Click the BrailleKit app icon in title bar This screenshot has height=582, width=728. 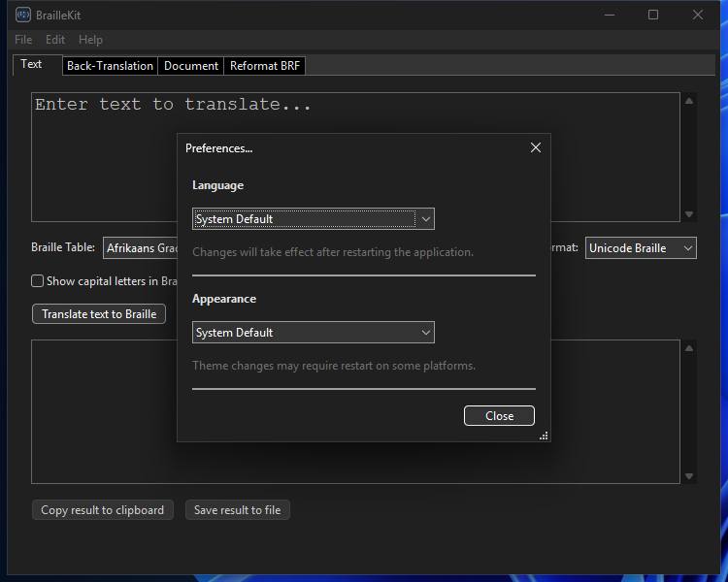point(23,15)
